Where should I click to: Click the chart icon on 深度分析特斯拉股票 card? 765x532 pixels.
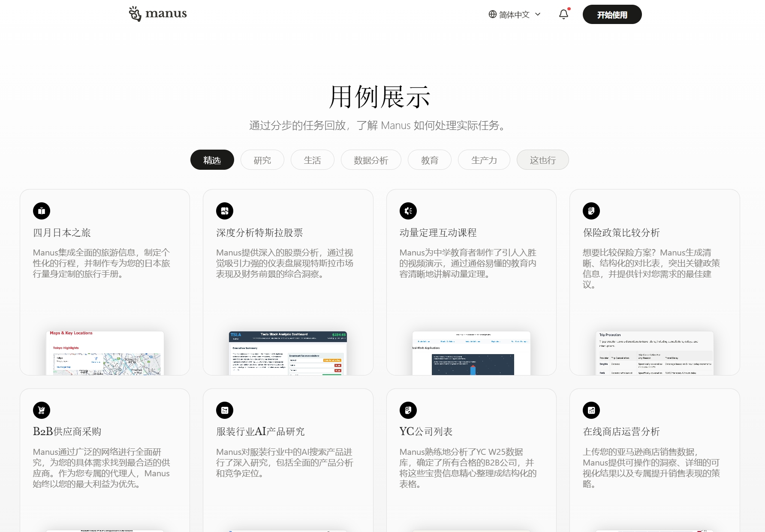225,211
